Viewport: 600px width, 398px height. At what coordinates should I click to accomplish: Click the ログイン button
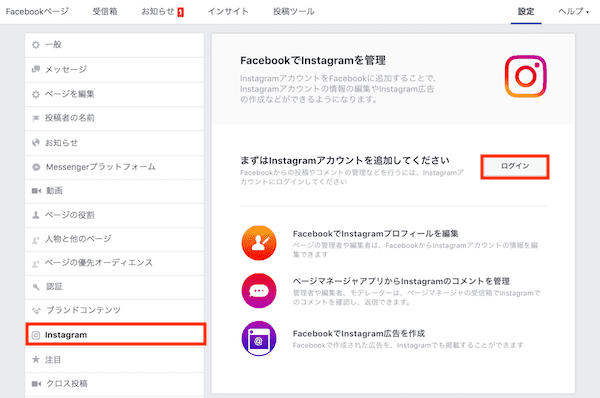point(515,166)
